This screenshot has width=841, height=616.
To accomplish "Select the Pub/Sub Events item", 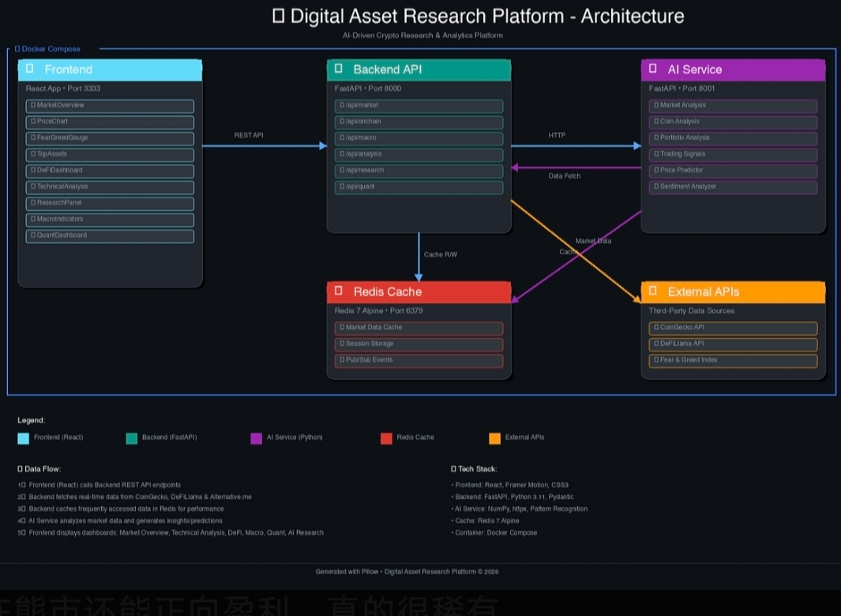I will point(419,360).
